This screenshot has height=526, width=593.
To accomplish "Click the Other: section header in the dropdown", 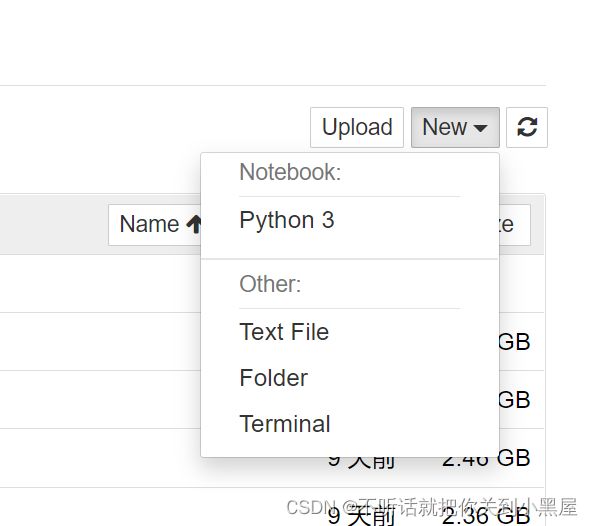I will click(x=270, y=284).
